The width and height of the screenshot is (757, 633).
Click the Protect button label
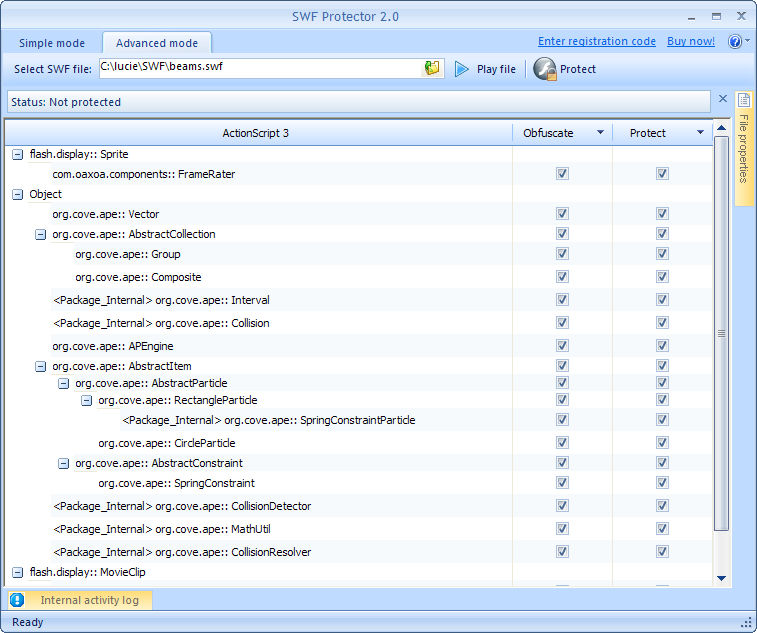[x=578, y=69]
